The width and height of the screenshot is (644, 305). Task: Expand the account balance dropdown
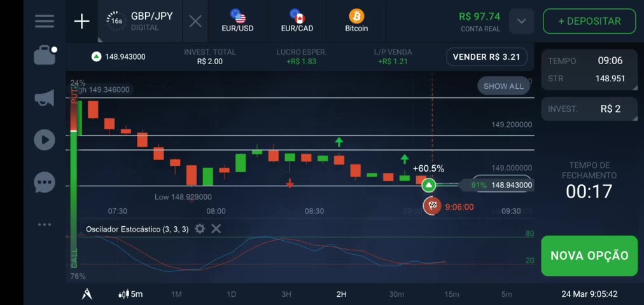[521, 22]
